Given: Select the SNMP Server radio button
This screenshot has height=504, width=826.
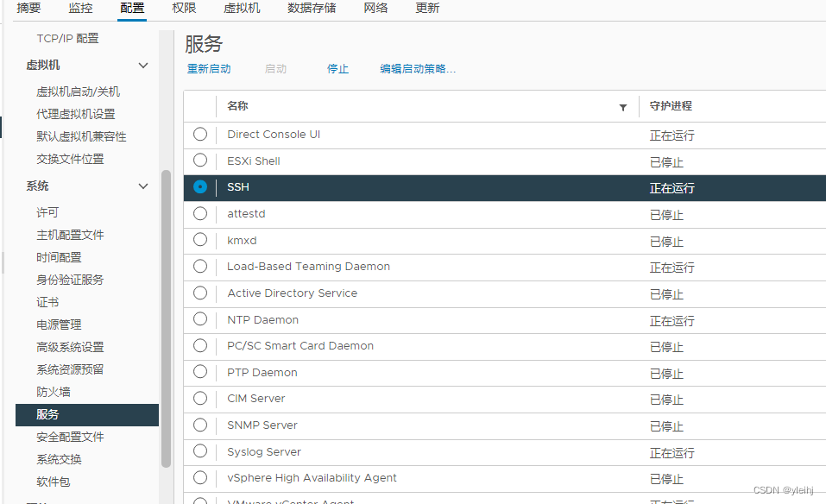Looking at the screenshot, I should [200, 425].
